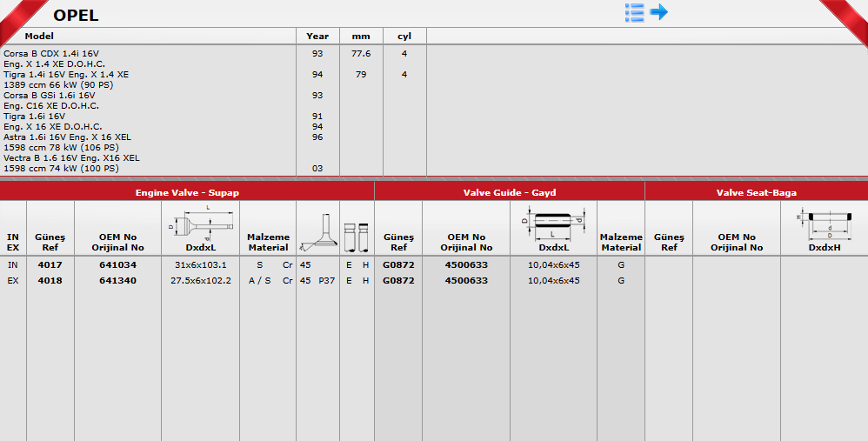
Task: Click the engine valve dimension diagram
Action: coord(200,224)
